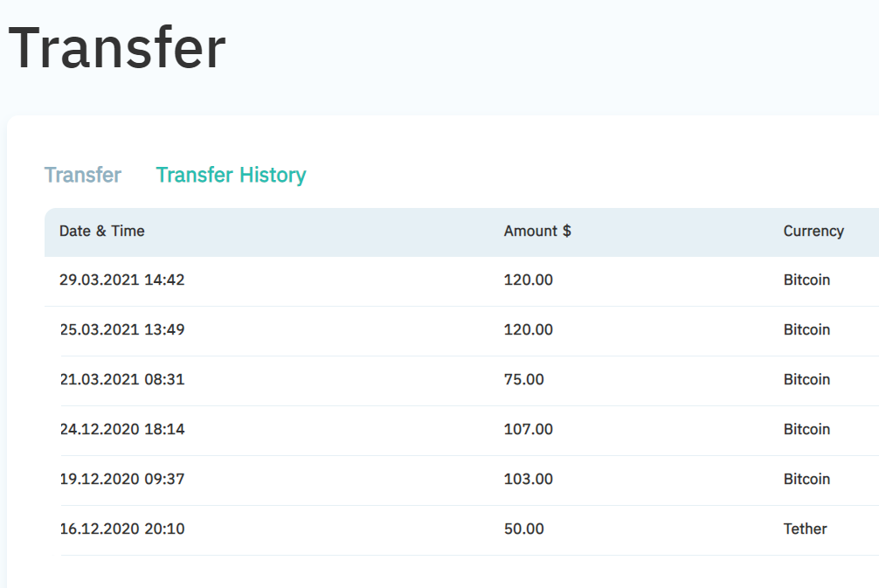This screenshot has width=879, height=588.
Task: Select the 107.00 amount cell
Action: tap(528, 429)
